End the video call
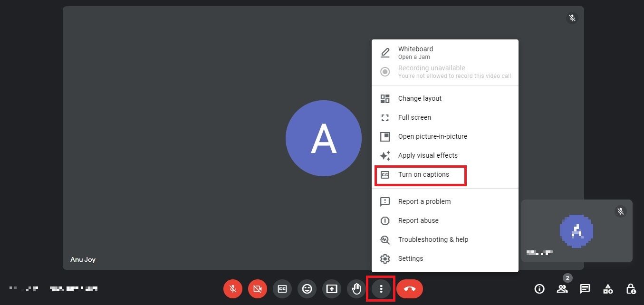 click(409, 288)
